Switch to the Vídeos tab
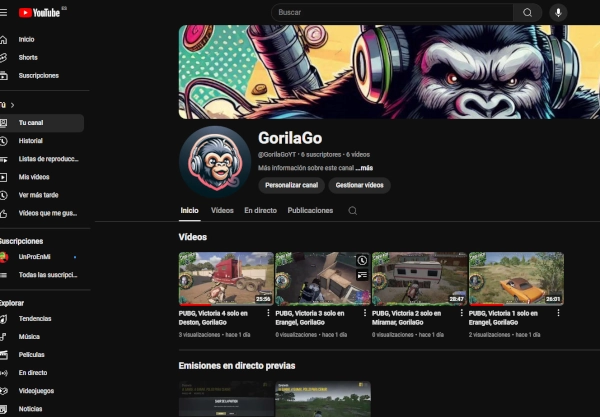This screenshot has height=417, width=600. pyautogui.click(x=222, y=211)
